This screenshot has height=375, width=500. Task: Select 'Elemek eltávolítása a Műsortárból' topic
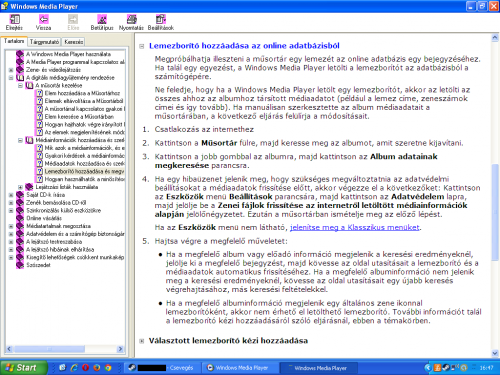point(84,101)
